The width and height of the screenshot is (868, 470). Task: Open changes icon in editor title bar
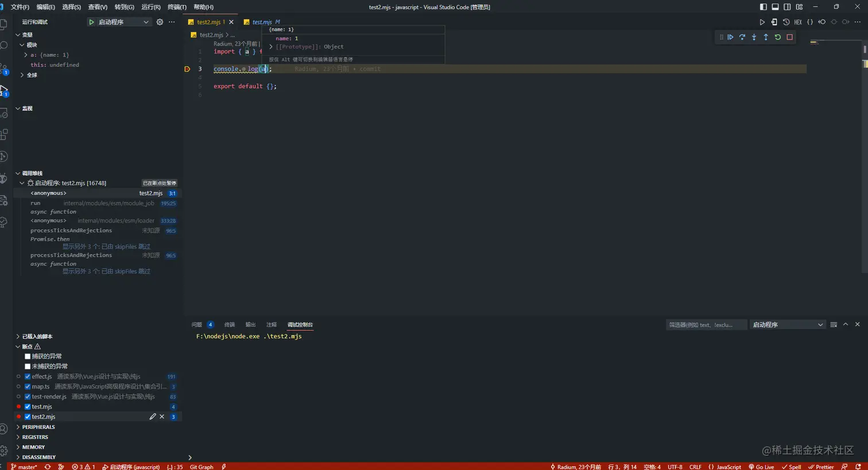[774, 22]
